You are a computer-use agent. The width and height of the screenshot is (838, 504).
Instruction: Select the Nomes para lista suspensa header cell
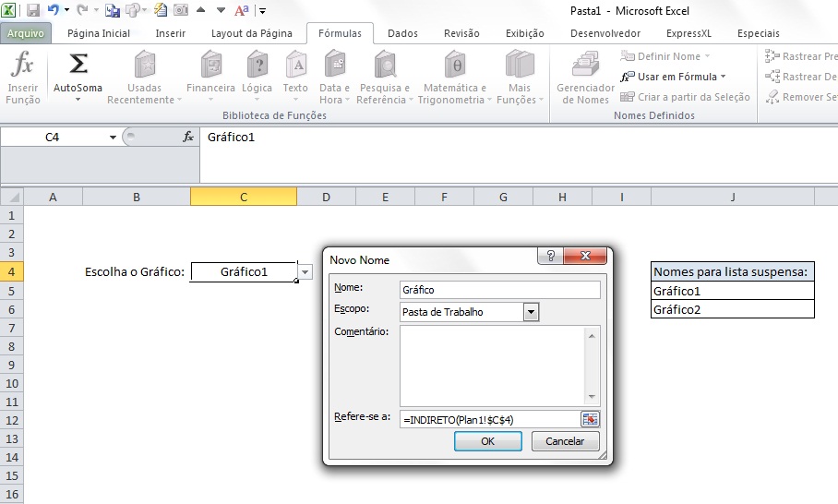(732, 271)
